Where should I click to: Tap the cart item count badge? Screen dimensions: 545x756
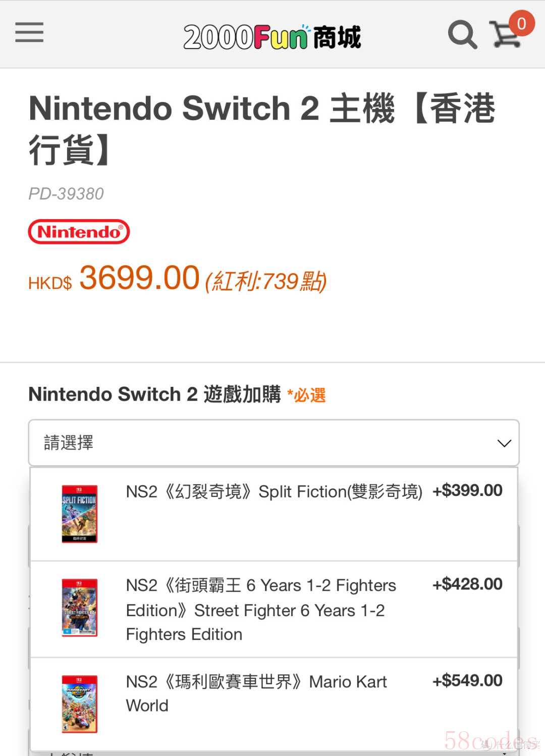(x=521, y=23)
